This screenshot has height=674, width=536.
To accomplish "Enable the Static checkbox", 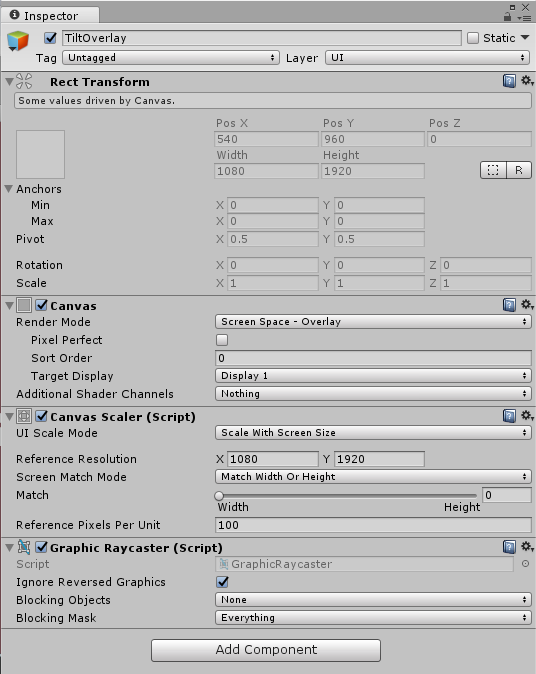I will click(473, 38).
